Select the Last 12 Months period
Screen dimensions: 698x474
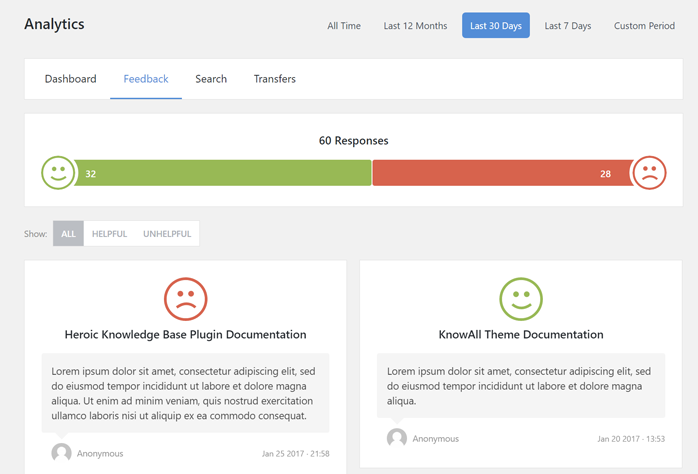pos(415,26)
